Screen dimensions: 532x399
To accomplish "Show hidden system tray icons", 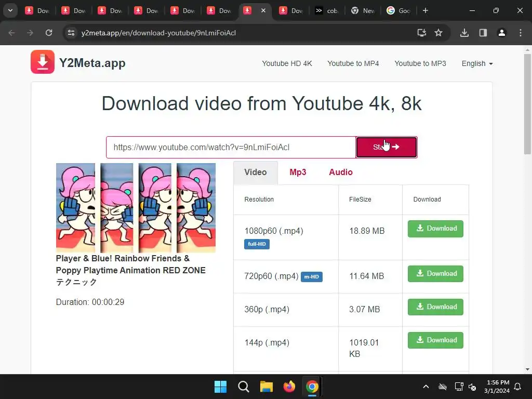I will pos(426,387).
